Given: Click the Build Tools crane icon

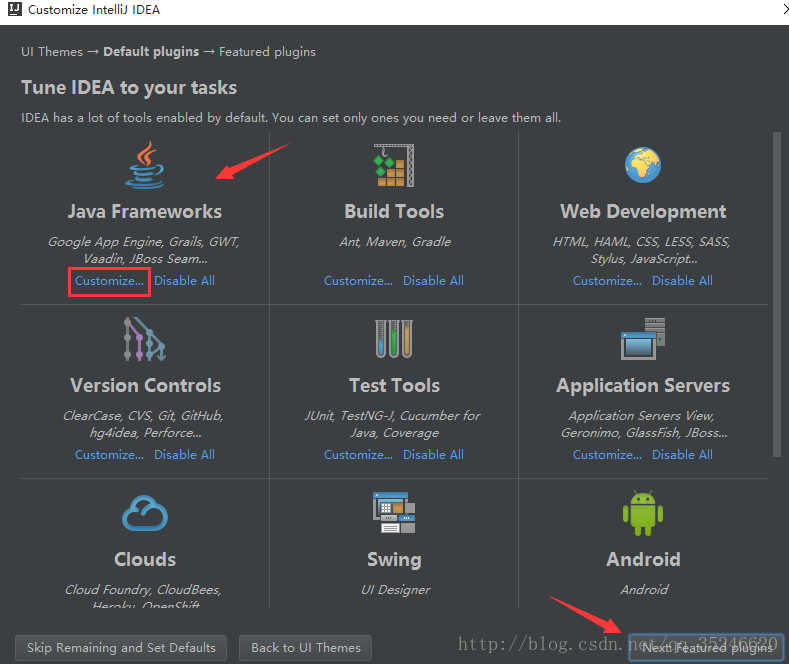Looking at the screenshot, I should pos(394,165).
